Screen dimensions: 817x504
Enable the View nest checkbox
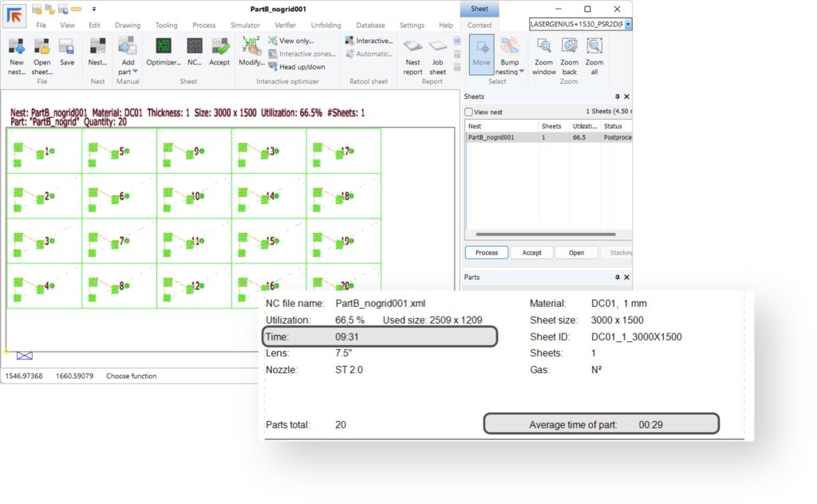click(469, 112)
